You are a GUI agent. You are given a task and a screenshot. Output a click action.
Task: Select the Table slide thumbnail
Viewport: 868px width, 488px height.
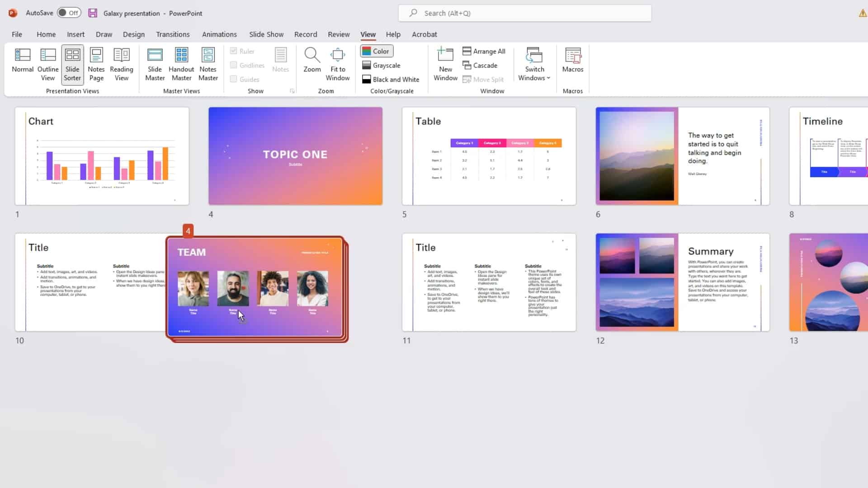[x=489, y=156]
